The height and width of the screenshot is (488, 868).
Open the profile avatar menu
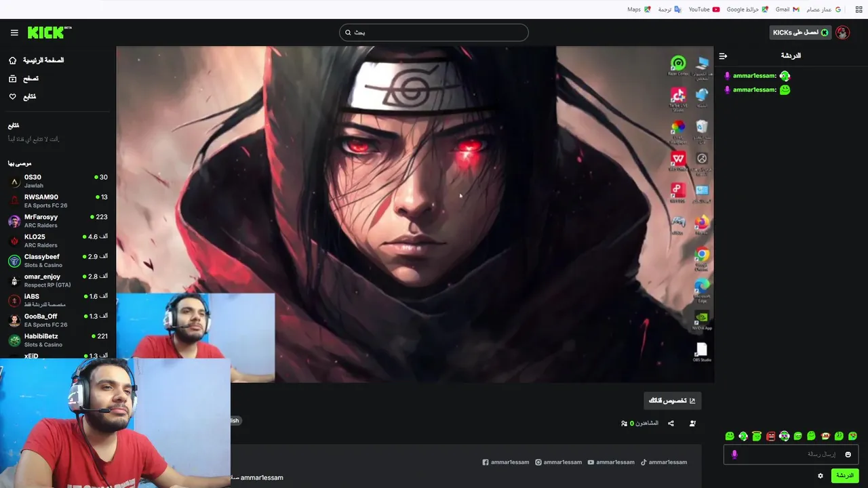[x=842, y=33]
